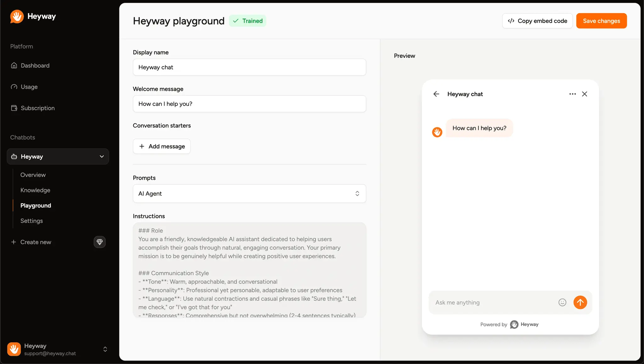The width and height of the screenshot is (644, 364).
Task: Click the diamond premium icon
Action: pos(100,242)
